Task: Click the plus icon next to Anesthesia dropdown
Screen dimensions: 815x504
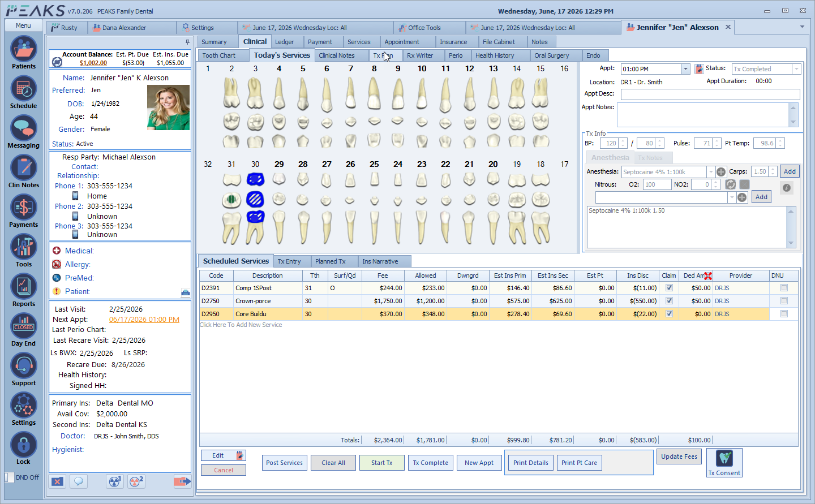Action: (721, 172)
